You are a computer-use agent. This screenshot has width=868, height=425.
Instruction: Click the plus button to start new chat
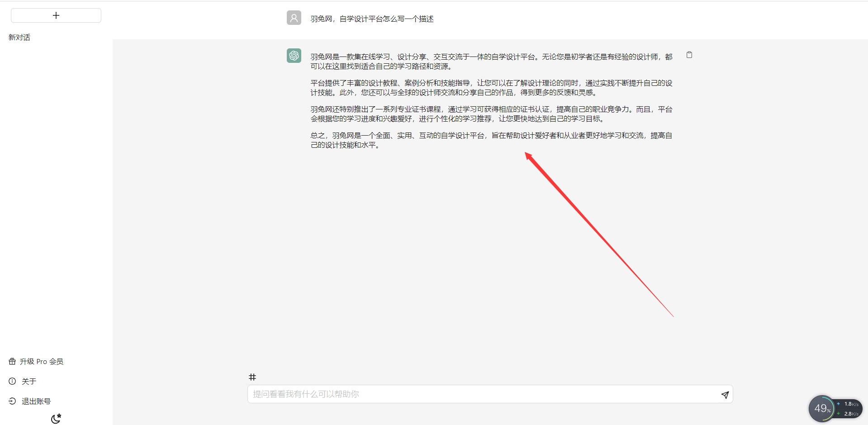tap(56, 15)
